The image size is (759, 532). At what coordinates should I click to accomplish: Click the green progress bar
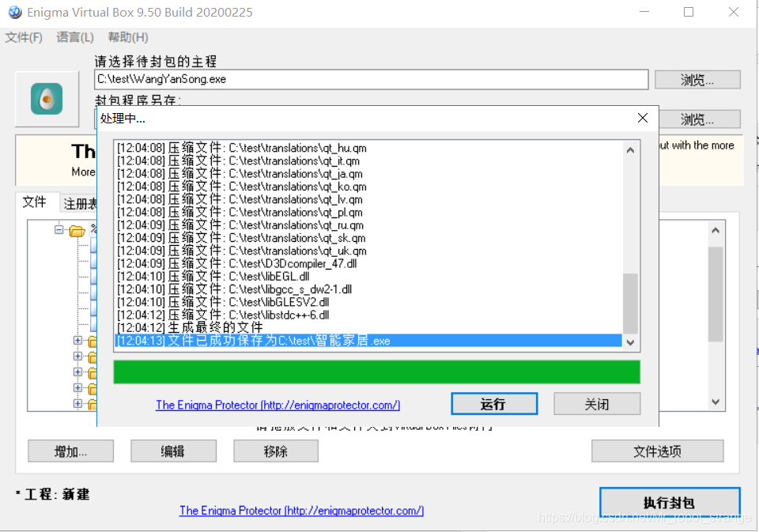coord(376,372)
